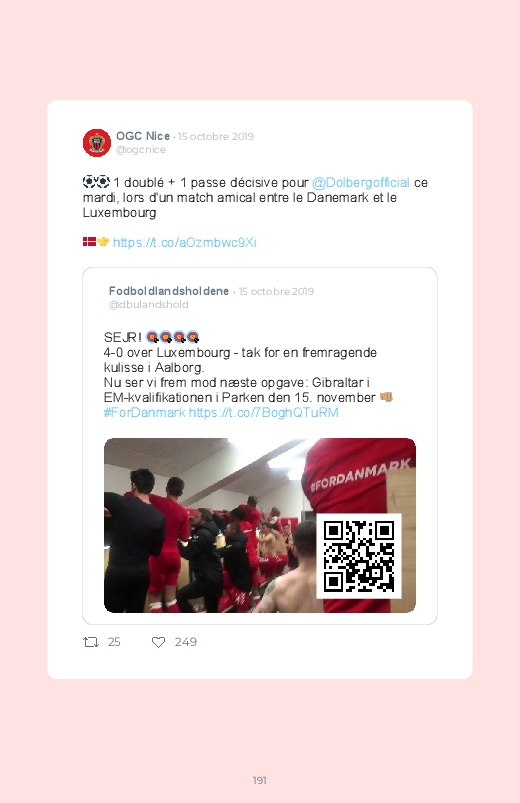Click the OGC Nice profile avatar
Screen dimensions: 520x803
pyautogui.click(x=97, y=143)
